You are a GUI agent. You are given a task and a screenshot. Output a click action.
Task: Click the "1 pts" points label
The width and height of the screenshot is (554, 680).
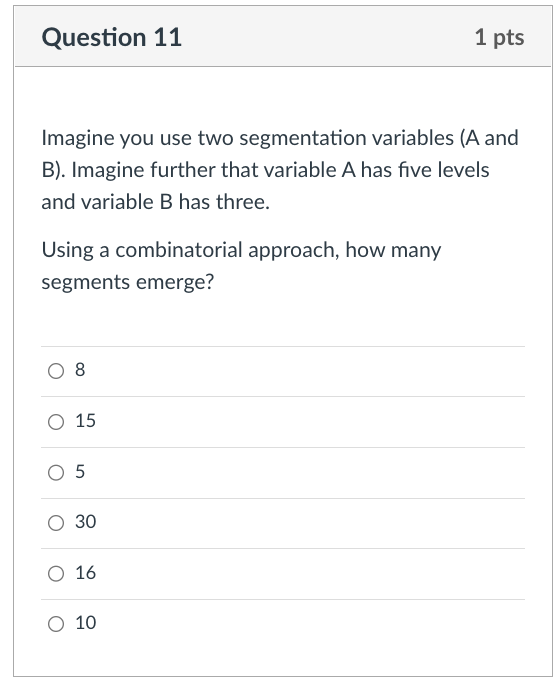point(499,37)
